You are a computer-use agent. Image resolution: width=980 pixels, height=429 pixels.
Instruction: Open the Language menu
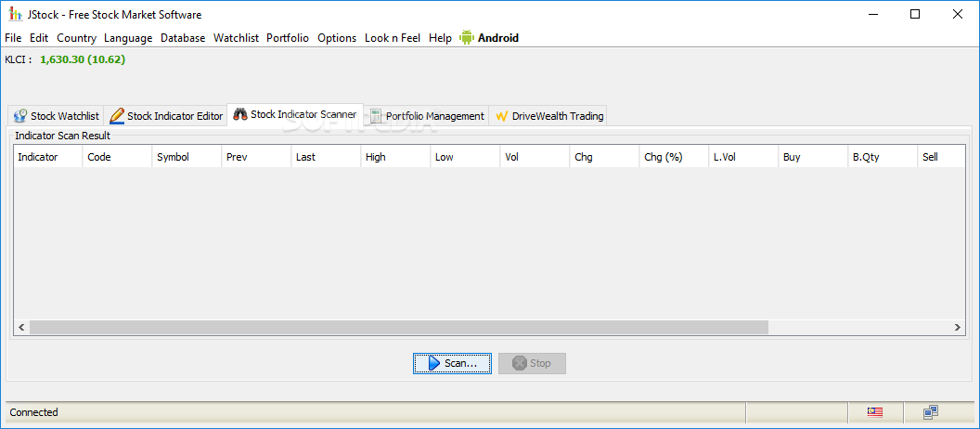tap(128, 38)
